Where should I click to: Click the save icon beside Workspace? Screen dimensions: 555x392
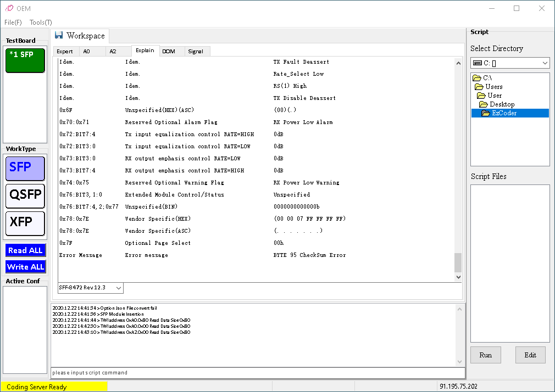(59, 35)
